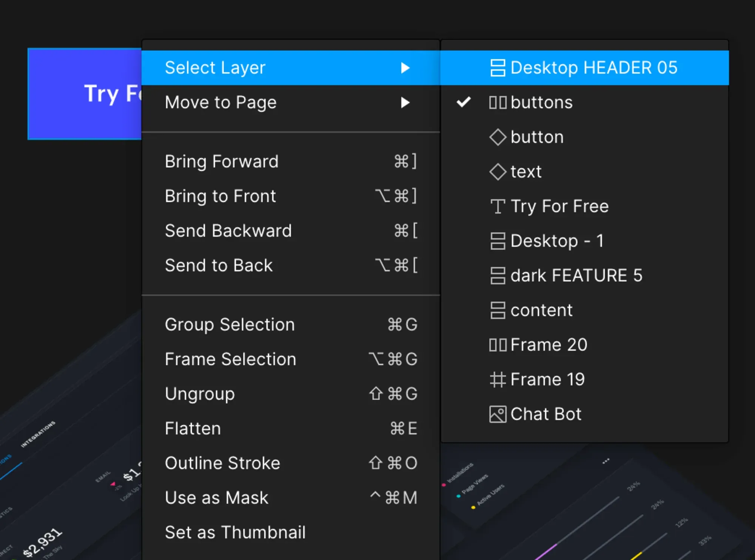Click Use as Mask
This screenshot has height=560, width=755.
pyautogui.click(x=216, y=497)
